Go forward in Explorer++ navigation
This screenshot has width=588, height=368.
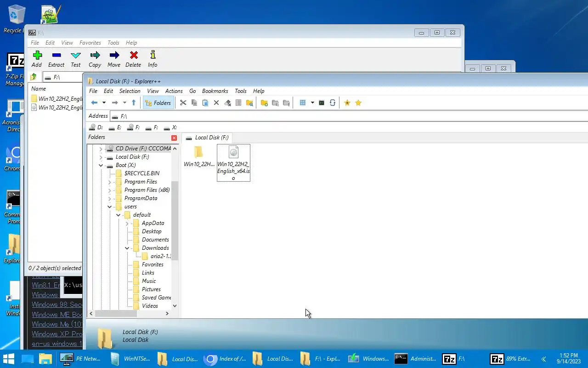[x=115, y=103]
